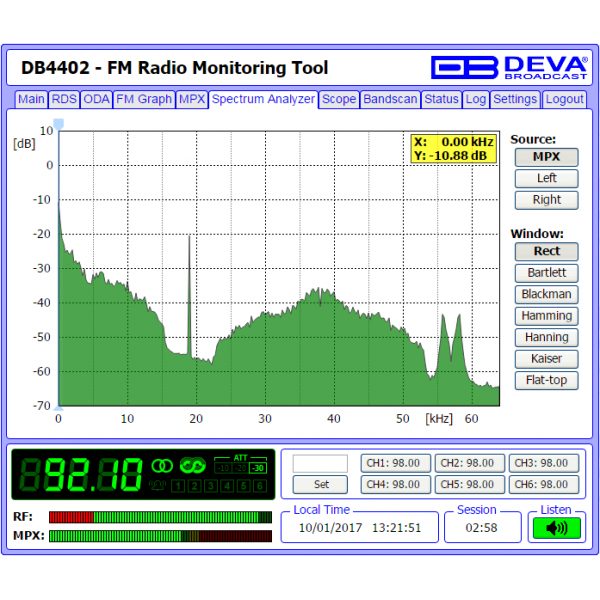Click the Session time 02:58
The width and height of the screenshot is (600, 600).
click(481, 528)
